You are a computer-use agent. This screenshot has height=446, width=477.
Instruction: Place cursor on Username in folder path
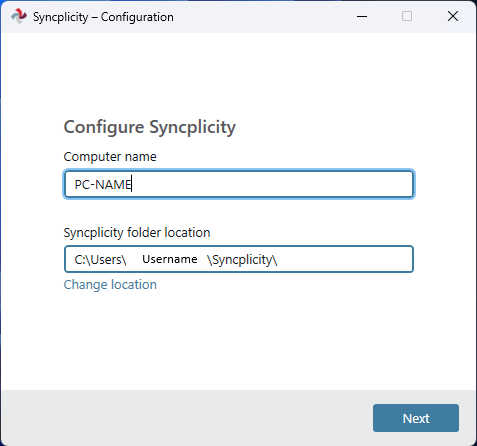[170, 259]
